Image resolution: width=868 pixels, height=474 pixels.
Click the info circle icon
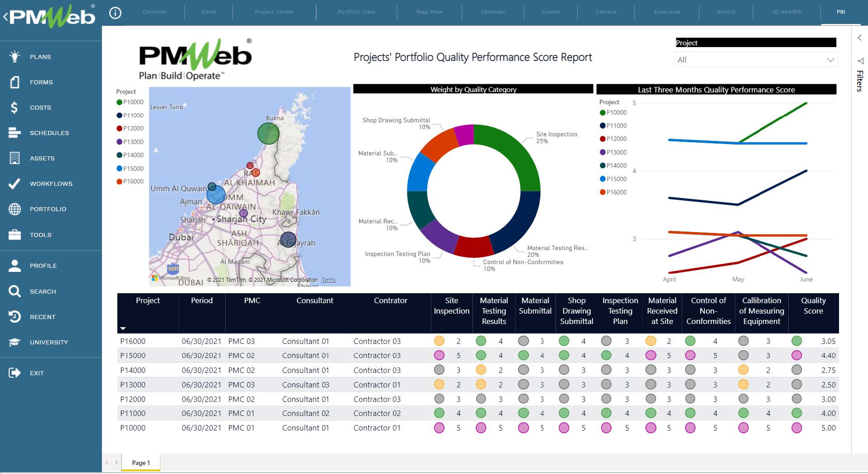116,13
